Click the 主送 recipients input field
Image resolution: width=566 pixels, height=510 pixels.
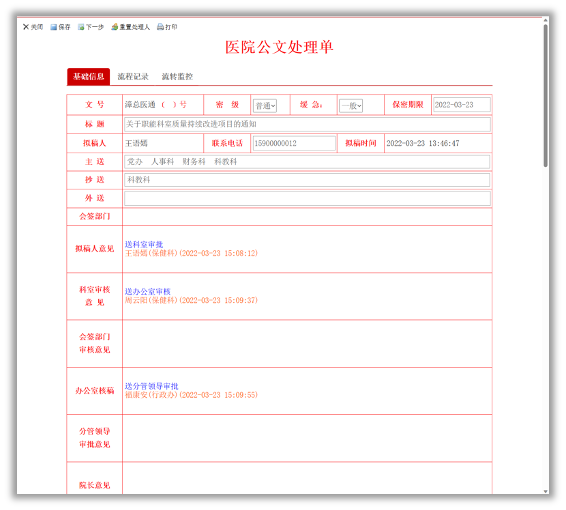click(307, 162)
